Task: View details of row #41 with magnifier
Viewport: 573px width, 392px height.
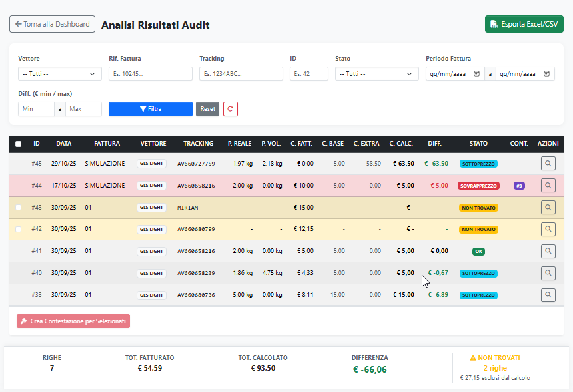Action: click(548, 251)
